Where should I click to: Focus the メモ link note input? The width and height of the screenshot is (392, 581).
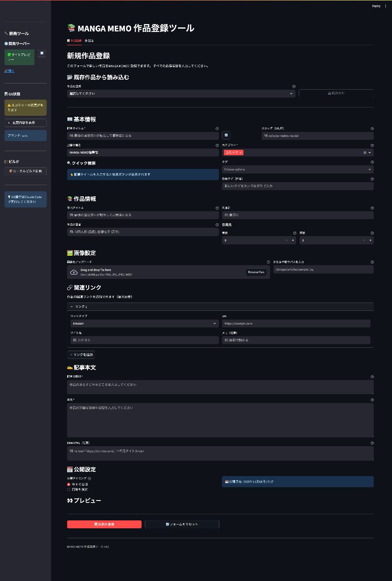(296, 340)
